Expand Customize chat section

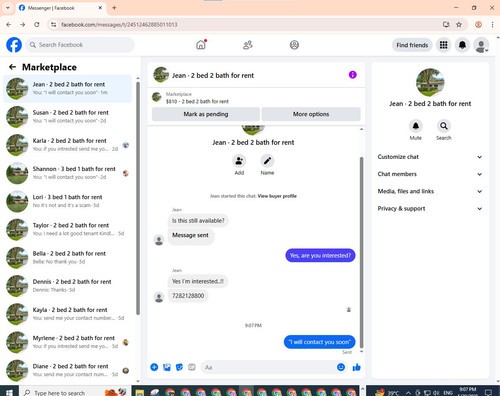430,157
